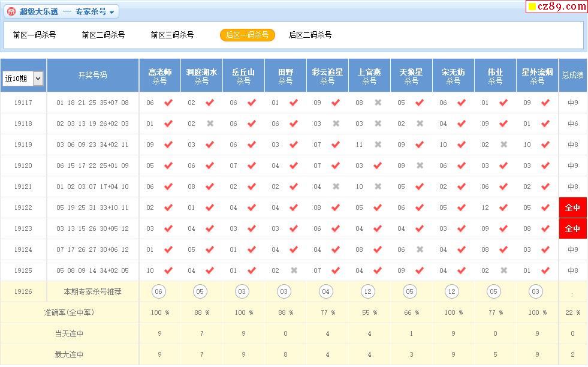
Task: Click circled 05 recommendation under 洞庭湖水
Action: [x=200, y=291]
